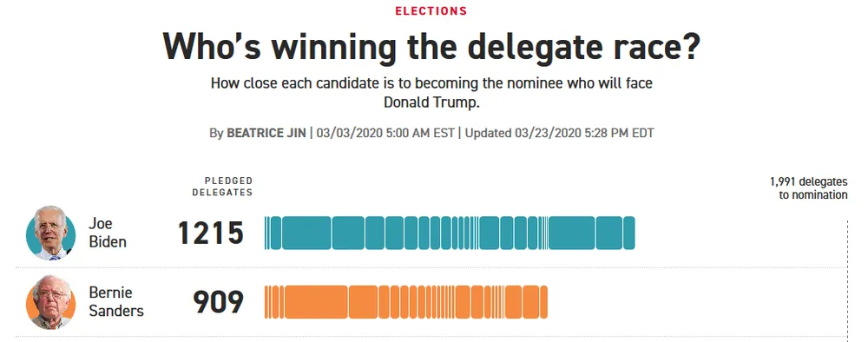Click the first thin teal sliver in Biden's bar
The width and height of the screenshot is (868, 342).
coord(266,233)
